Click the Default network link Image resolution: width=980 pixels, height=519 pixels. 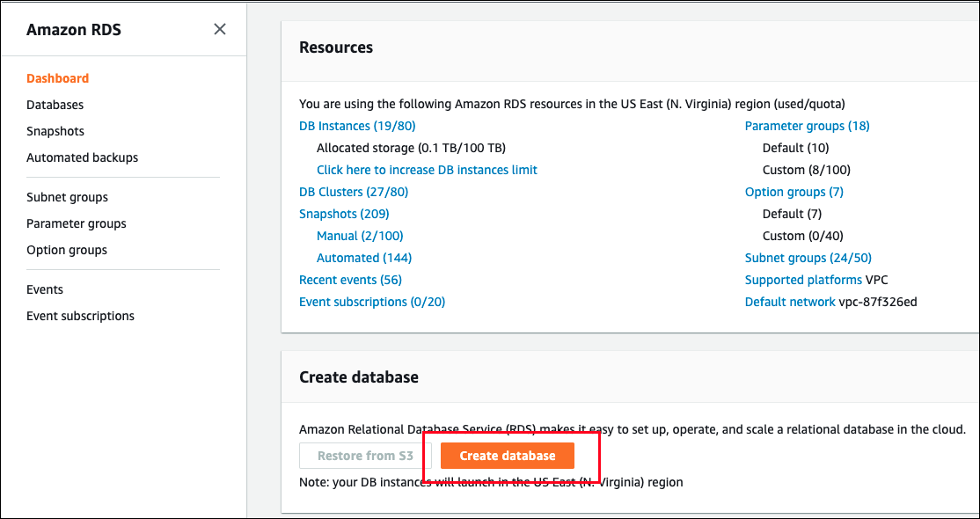point(790,302)
